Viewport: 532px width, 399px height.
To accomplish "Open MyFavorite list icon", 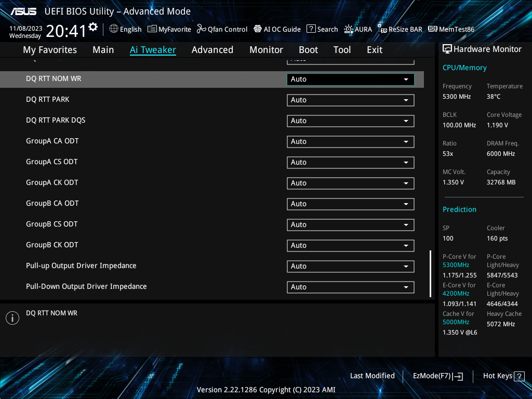I will click(x=152, y=29).
